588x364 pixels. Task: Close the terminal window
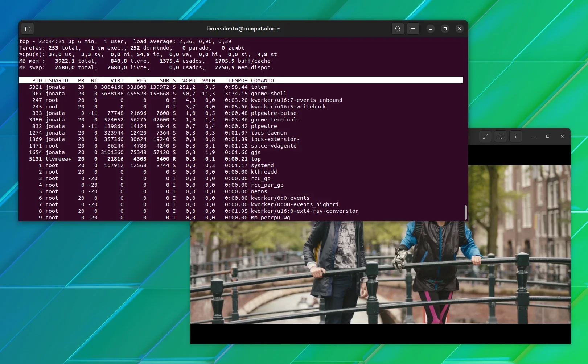(460, 29)
